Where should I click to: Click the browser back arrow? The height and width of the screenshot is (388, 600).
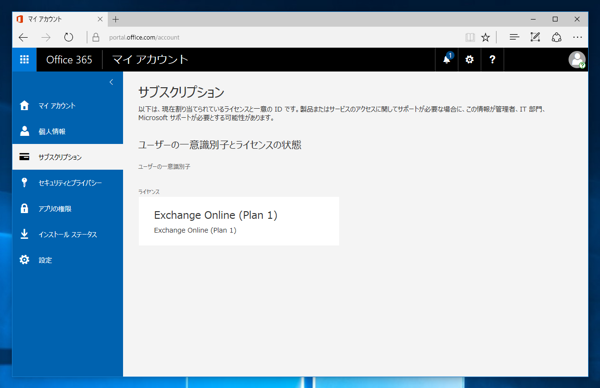coord(24,37)
